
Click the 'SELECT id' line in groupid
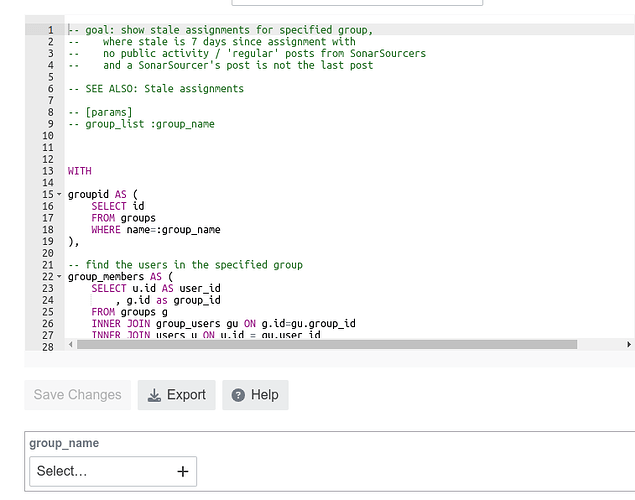click(118, 206)
